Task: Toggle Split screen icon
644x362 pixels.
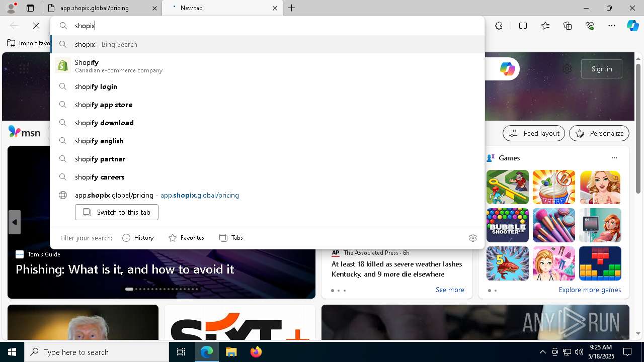Action: click(x=523, y=26)
